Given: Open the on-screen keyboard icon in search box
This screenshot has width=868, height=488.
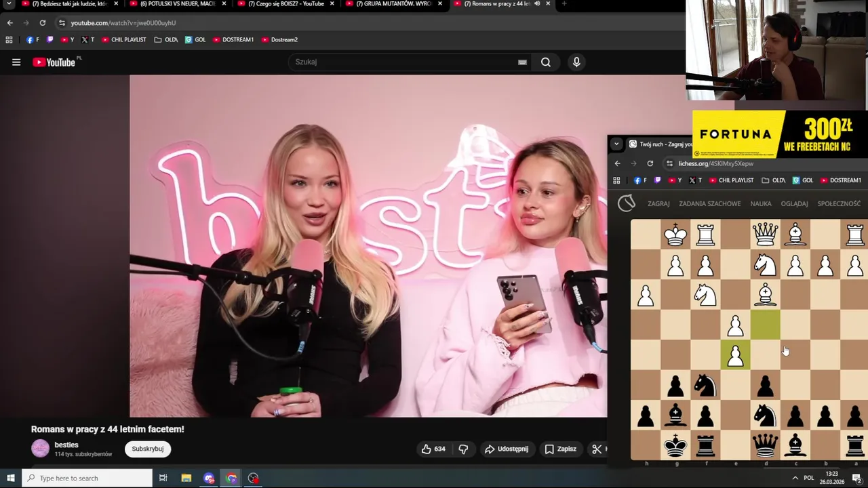Looking at the screenshot, I should pos(522,62).
